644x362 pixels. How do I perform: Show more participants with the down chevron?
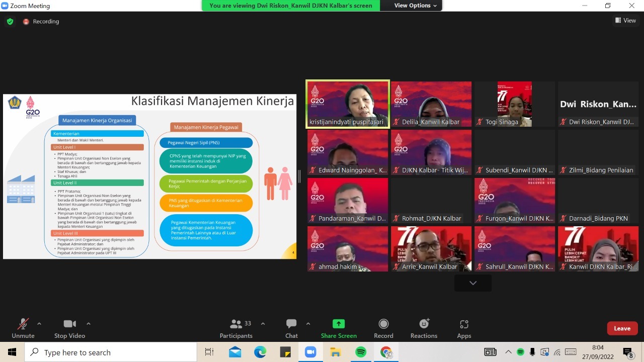tap(473, 283)
